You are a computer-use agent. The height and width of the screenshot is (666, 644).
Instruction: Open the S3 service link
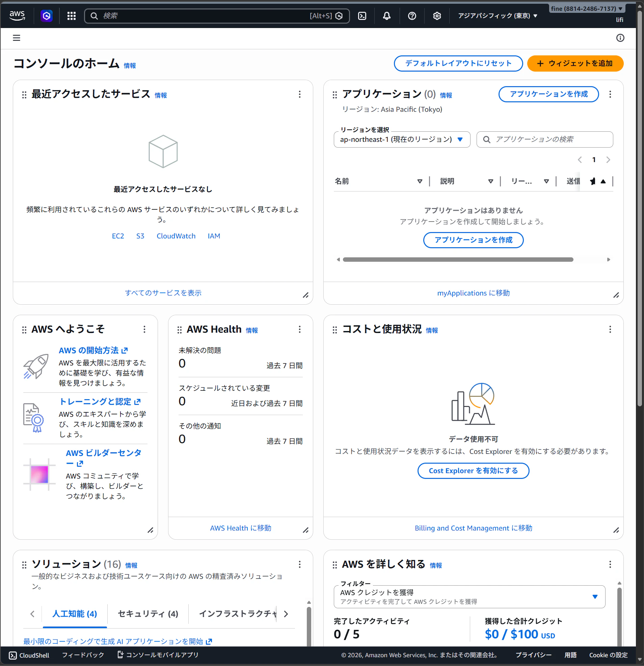[x=140, y=236]
